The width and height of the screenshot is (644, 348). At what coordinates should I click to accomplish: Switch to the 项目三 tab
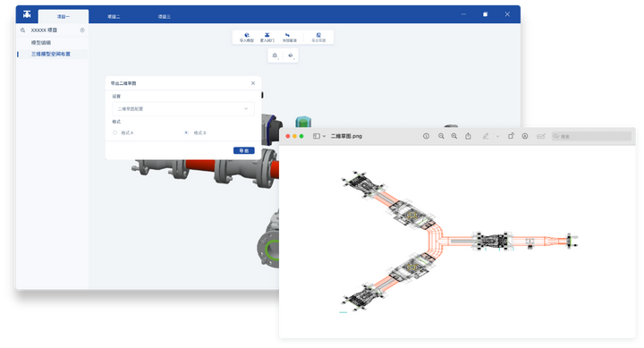165,16
